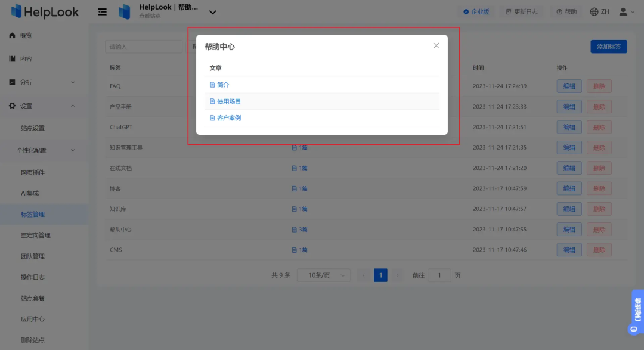Click the hamburger collapse icon beside the logo
The image size is (644, 350).
(101, 11)
